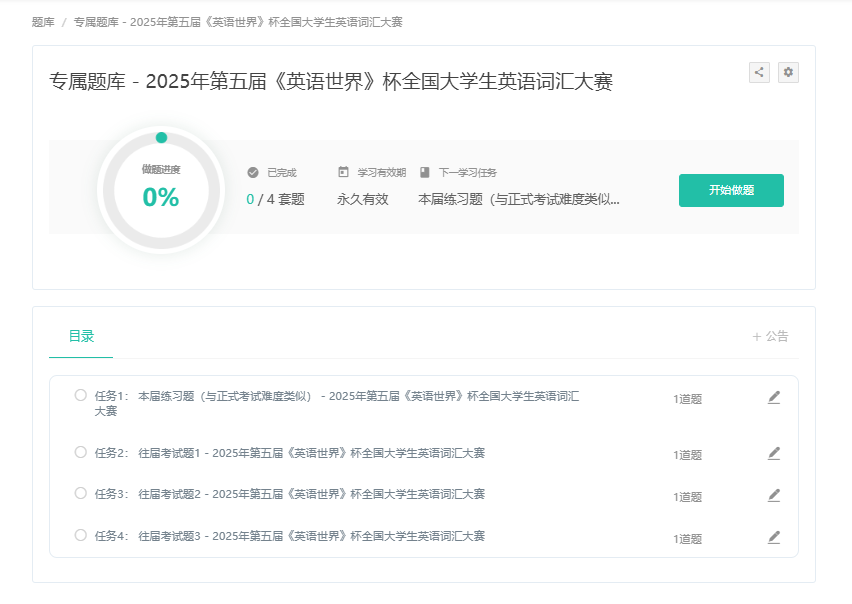
Task: Open 任务2 往届考试题1 link
Action: [310, 453]
